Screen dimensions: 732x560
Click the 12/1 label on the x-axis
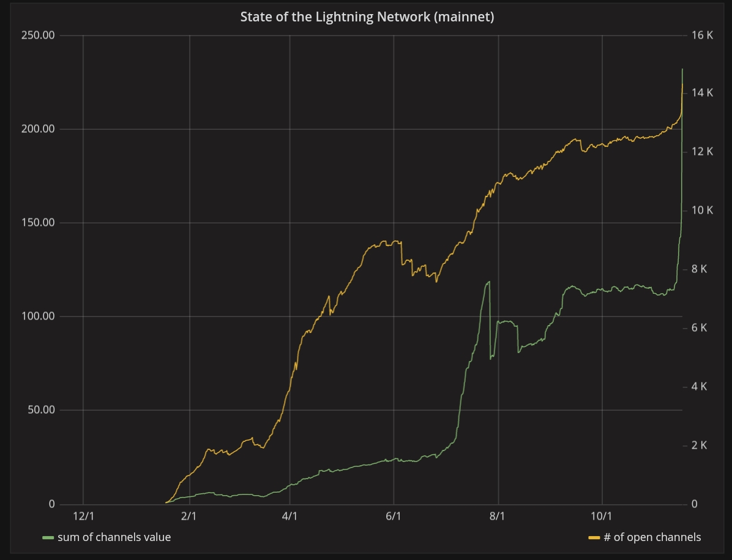[83, 517]
